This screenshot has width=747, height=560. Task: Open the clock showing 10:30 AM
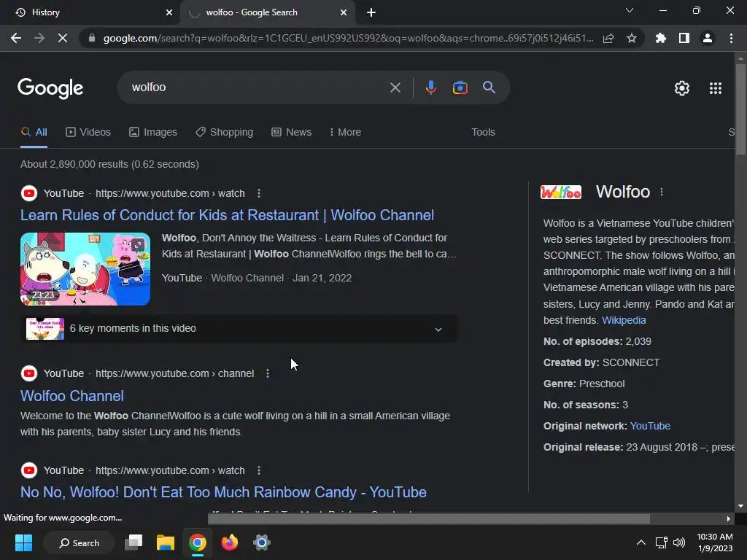coord(715,542)
